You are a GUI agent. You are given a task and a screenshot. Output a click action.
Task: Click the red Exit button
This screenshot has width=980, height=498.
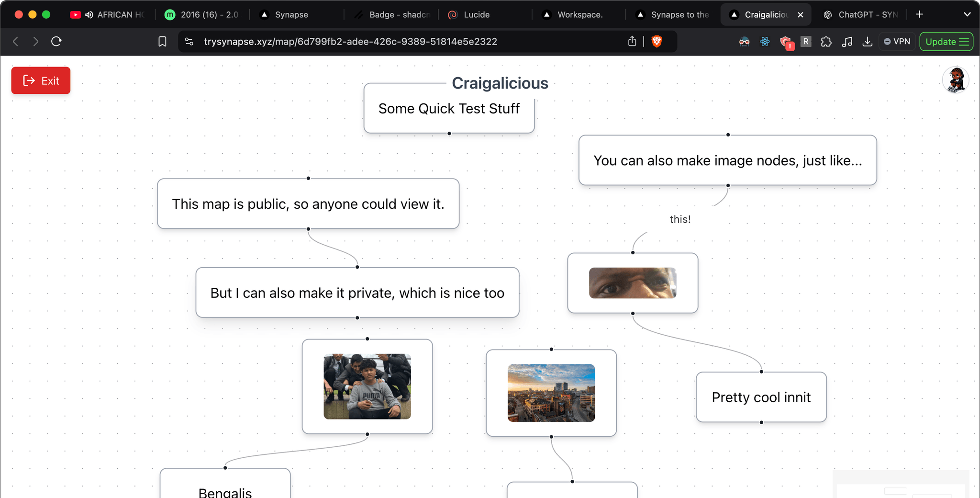(x=41, y=80)
